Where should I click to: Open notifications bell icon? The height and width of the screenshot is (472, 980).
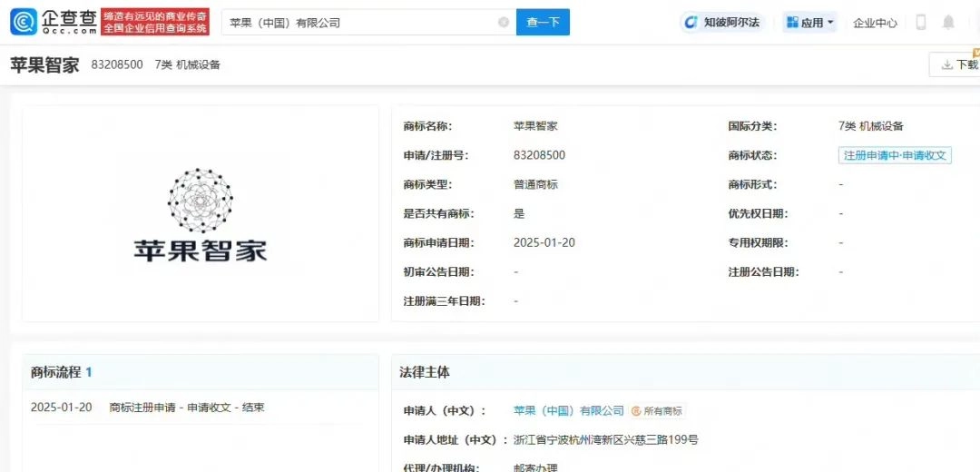tap(948, 23)
